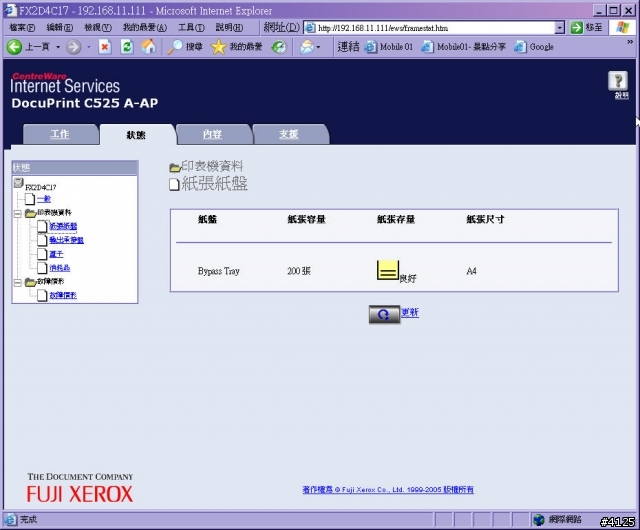This screenshot has height=530, width=640.
Task: Open the Back button history dropdown
Action: pos(58,47)
